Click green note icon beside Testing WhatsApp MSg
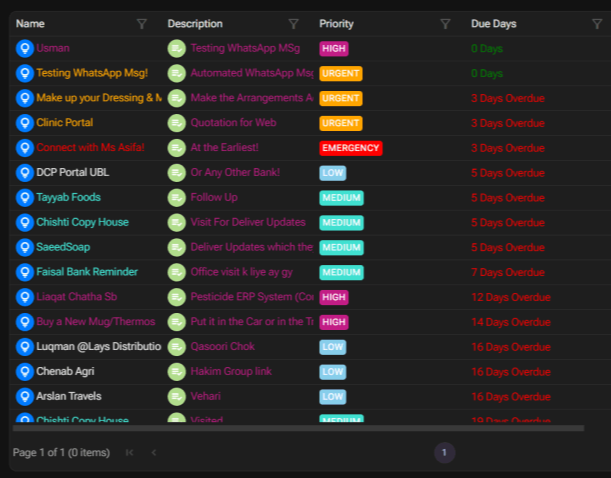This screenshot has height=478, width=611. point(177,48)
